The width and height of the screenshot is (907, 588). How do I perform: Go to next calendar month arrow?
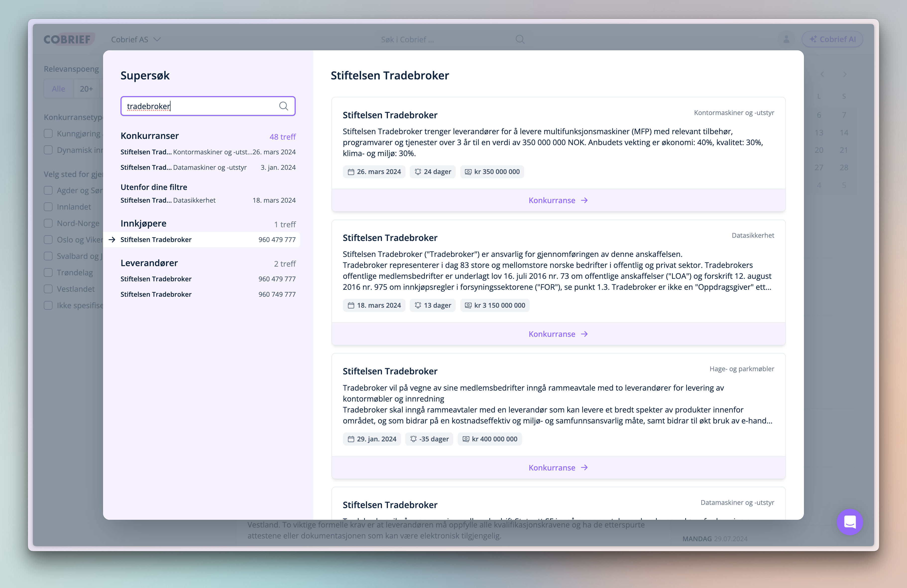click(845, 74)
